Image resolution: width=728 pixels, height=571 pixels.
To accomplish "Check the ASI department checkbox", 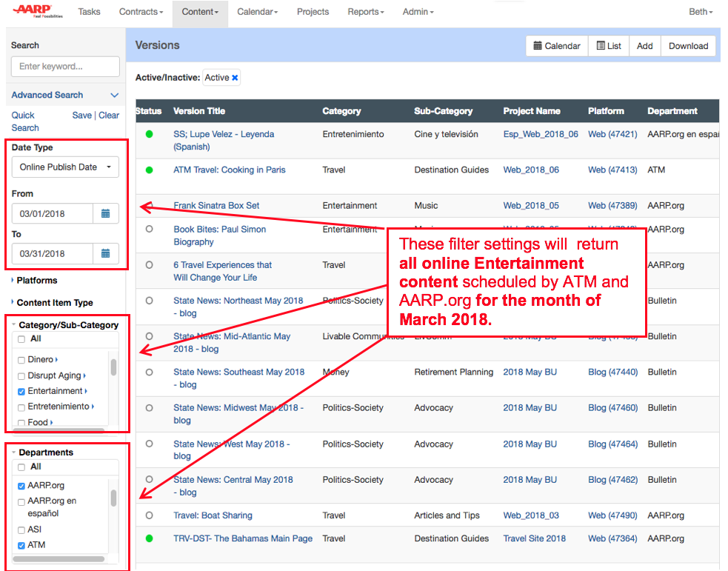I will click(x=21, y=530).
